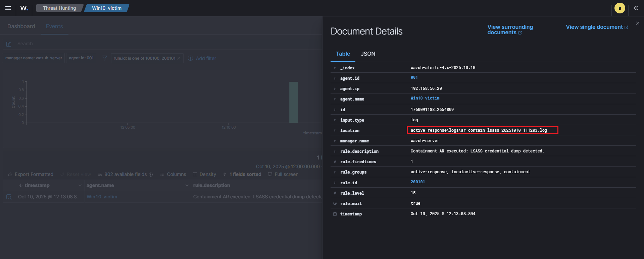Inspect document icon in the event row
The width and height of the screenshot is (644, 259).
tap(9, 197)
